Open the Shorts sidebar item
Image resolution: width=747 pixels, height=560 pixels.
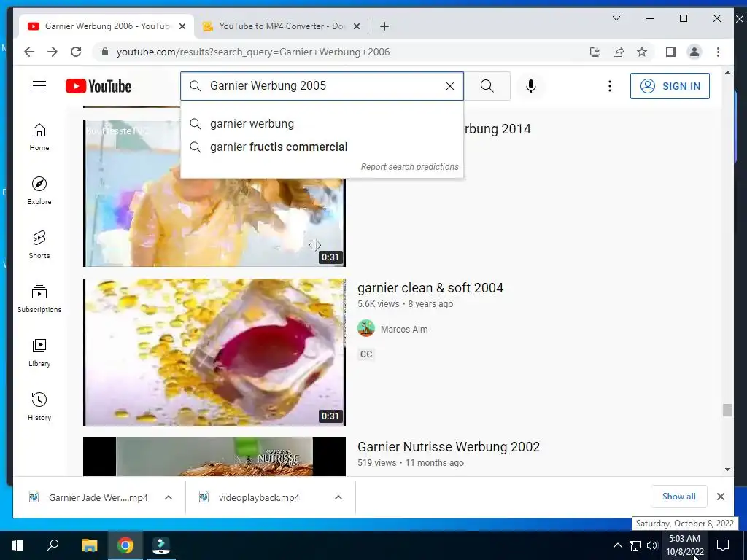coord(39,245)
